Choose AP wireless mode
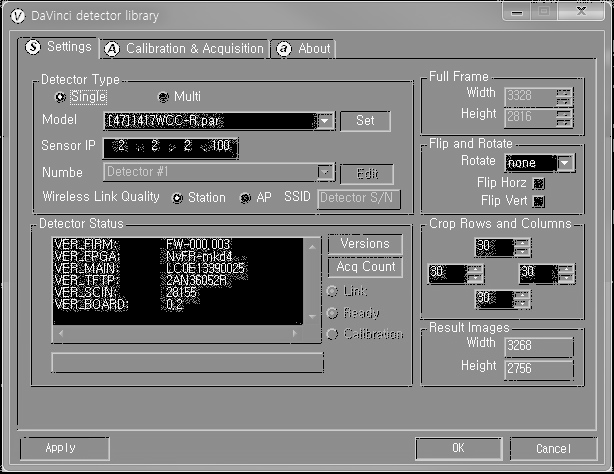 pyautogui.click(x=245, y=198)
